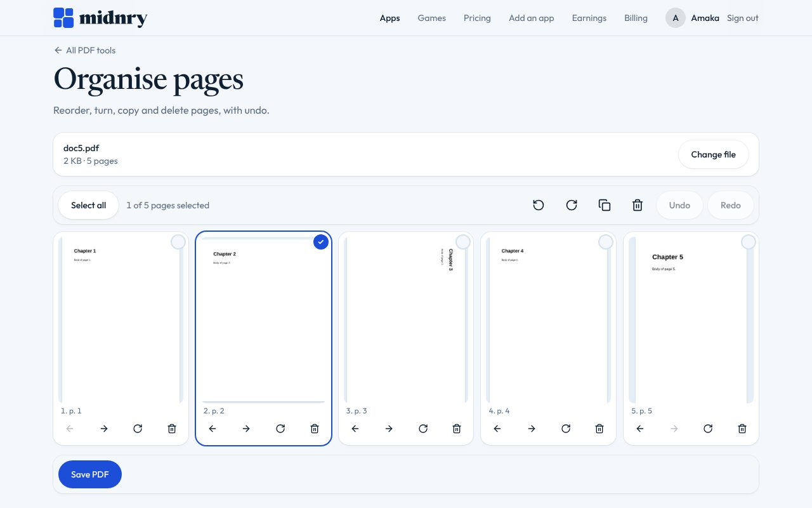The width and height of the screenshot is (812, 508).
Task: Delete page 2 with its trash icon
Action: [315, 429]
